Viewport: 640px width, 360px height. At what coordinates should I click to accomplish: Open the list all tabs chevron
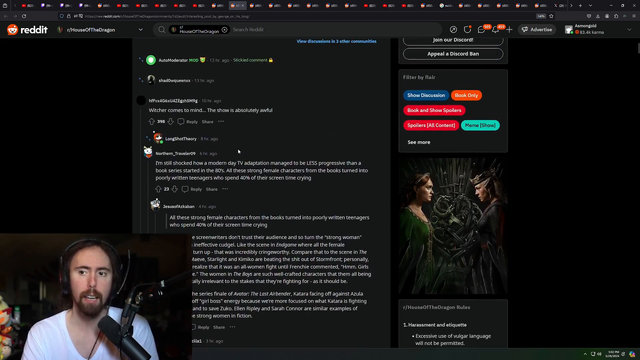tap(590, 6)
